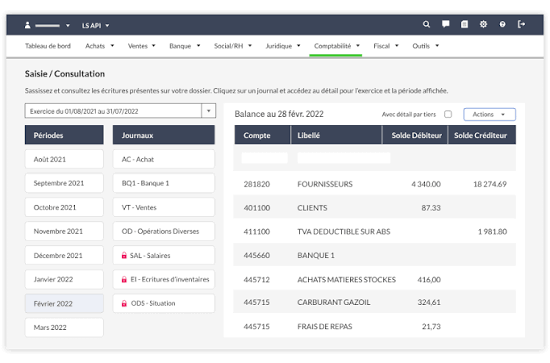Expand the Banque menu
The height and width of the screenshot is (363, 550).
click(x=185, y=46)
